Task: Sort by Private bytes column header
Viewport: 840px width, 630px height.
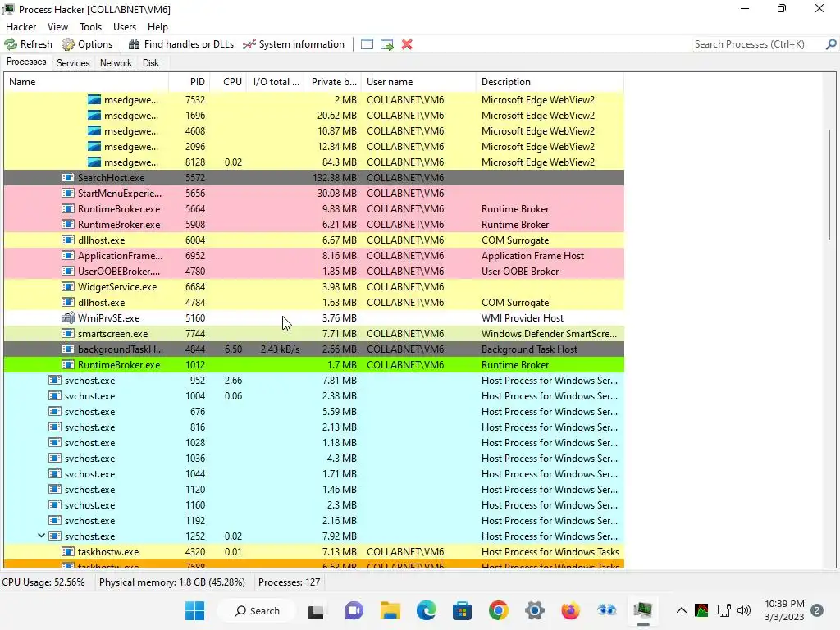Action: pos(333,82)
